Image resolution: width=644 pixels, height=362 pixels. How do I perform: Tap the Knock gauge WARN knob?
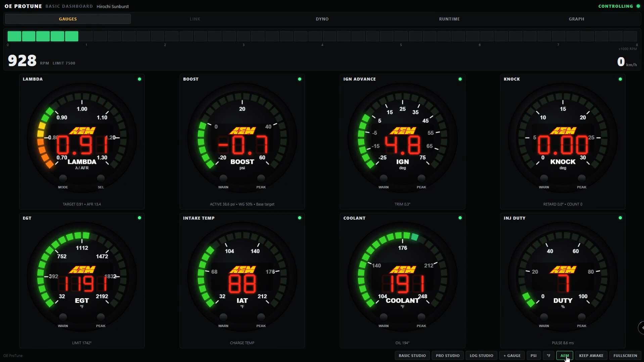(544, 178)
